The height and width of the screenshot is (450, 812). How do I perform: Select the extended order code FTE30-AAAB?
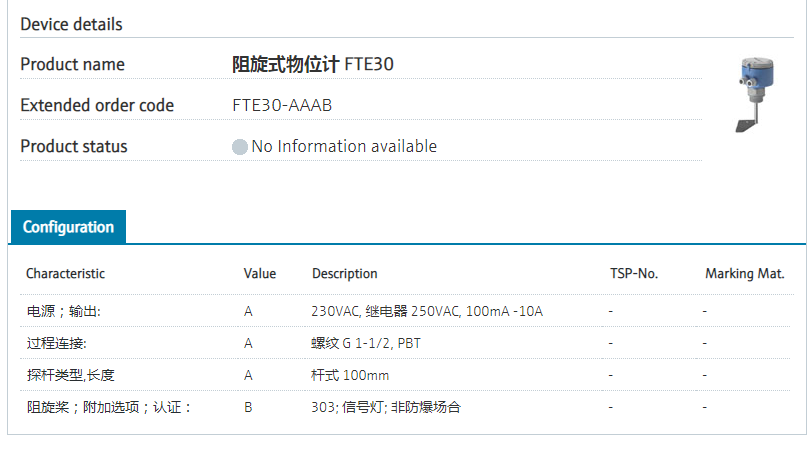click(x=282, y=105)
